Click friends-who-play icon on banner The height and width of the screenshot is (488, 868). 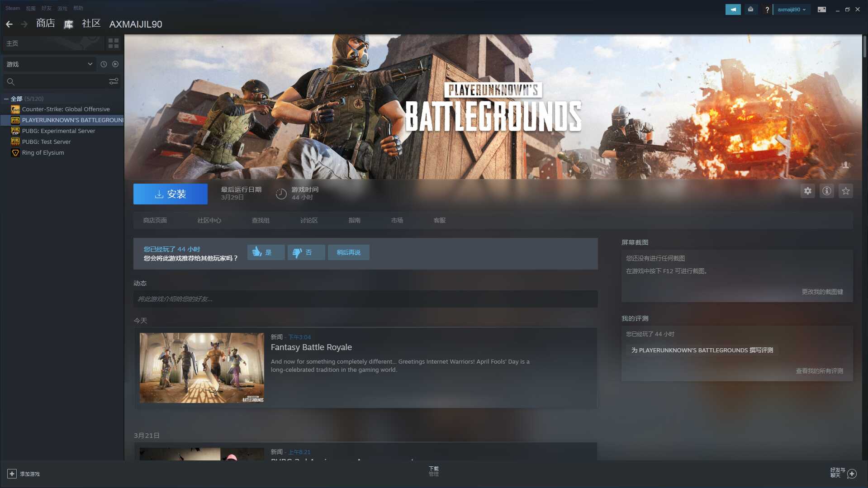[x=845, y=165]
